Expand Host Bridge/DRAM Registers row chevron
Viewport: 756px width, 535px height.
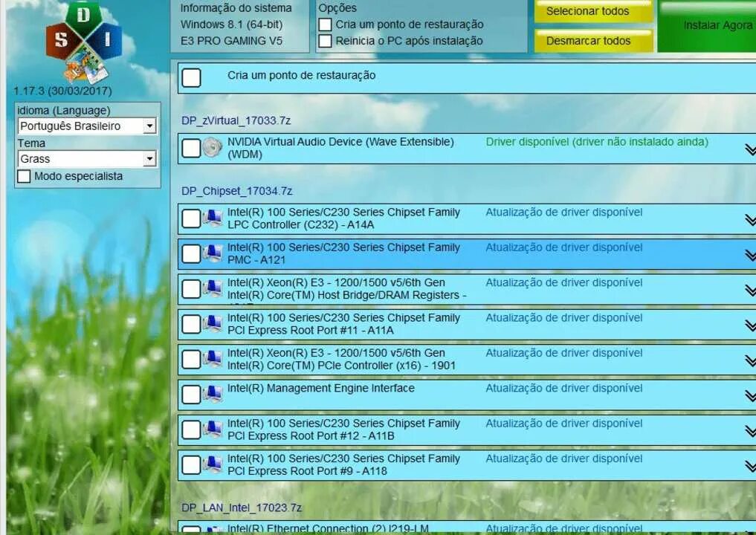click(750, 290)
